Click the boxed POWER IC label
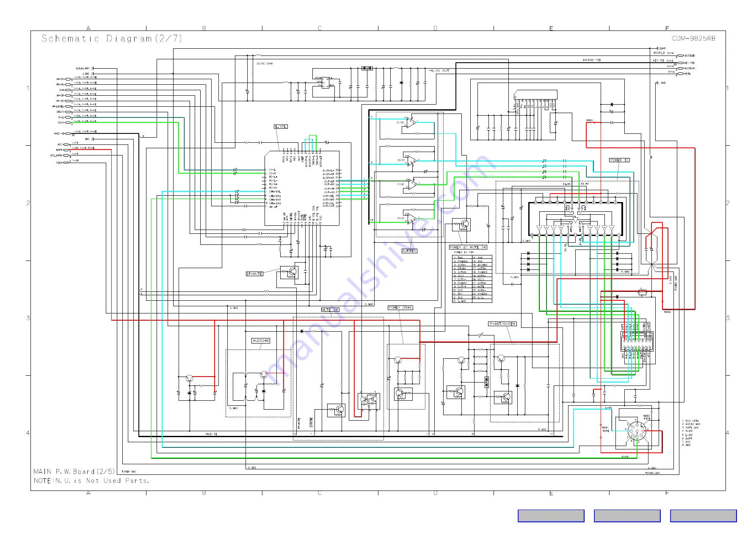Viewport: 756px width, 535px height. click(x=619, y=160)
